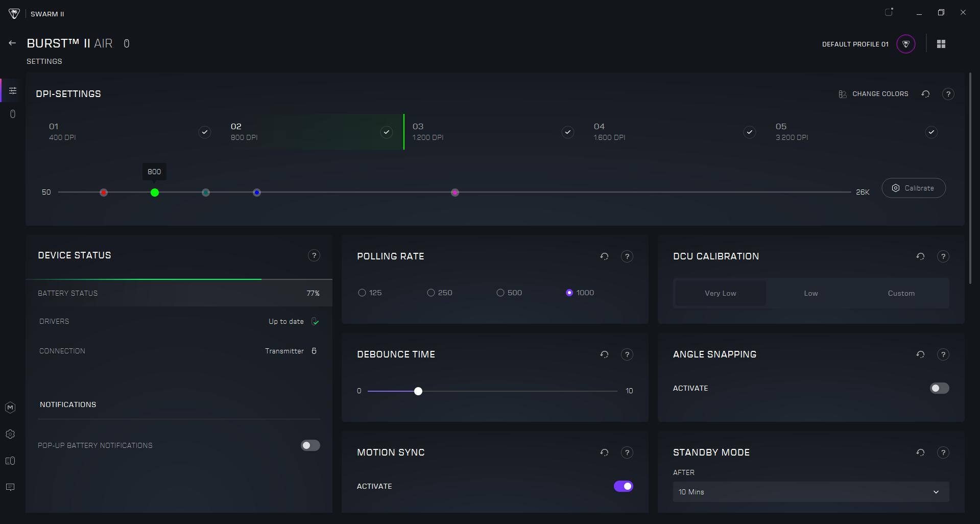Image resolution: width=980 pixels, height=524 pixels.
Task: Enable Pop-up Battery Notifications toggle
Action: click(310, 445)
